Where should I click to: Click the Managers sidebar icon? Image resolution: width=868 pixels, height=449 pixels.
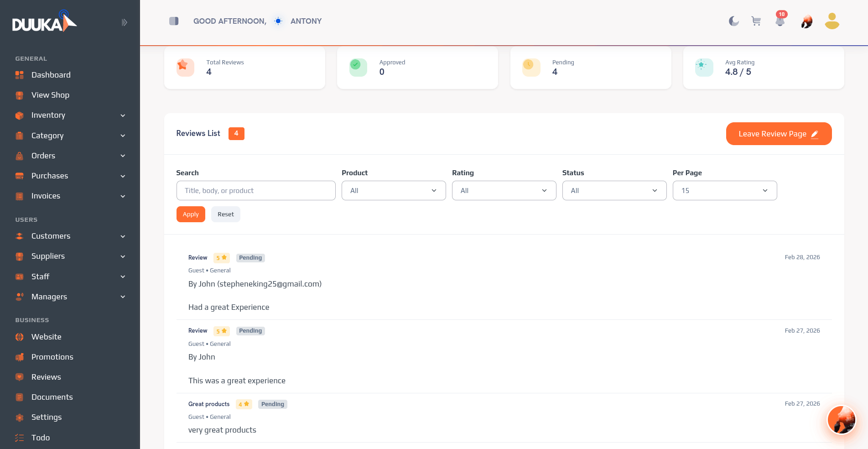point(19,297)
